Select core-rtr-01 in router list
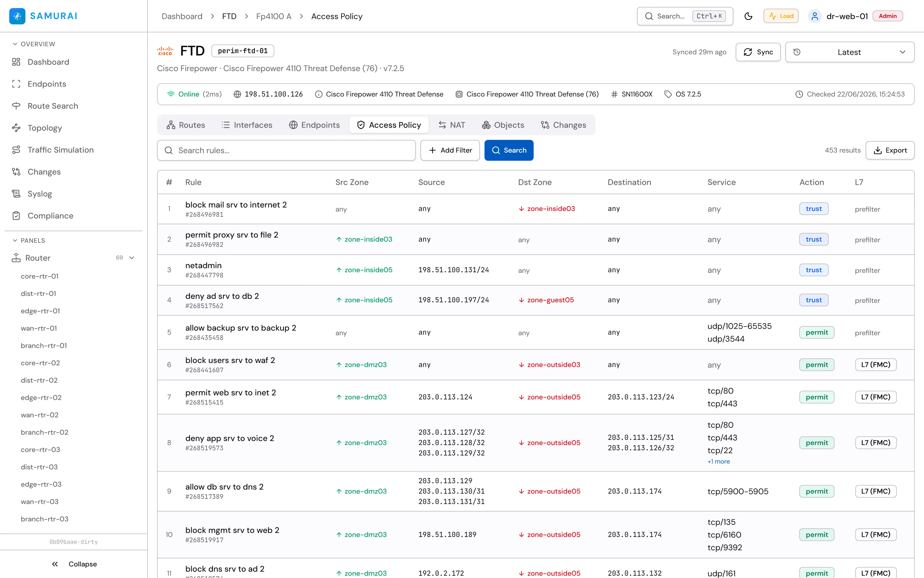The width and height of the screenshot is (924, 578). click(x=40, y=276)
